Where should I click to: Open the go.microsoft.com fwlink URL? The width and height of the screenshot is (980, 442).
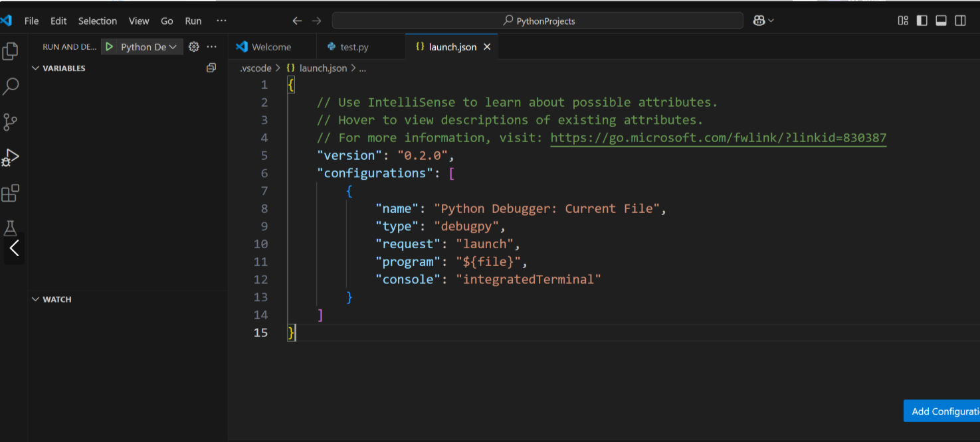coord(718,138)
